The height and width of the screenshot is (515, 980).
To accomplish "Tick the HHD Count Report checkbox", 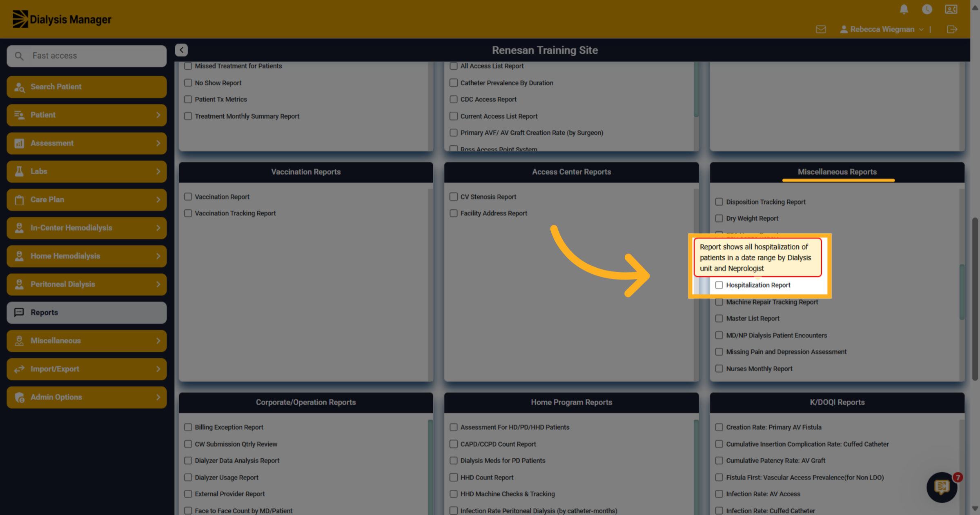I will (x=453, y=477).
